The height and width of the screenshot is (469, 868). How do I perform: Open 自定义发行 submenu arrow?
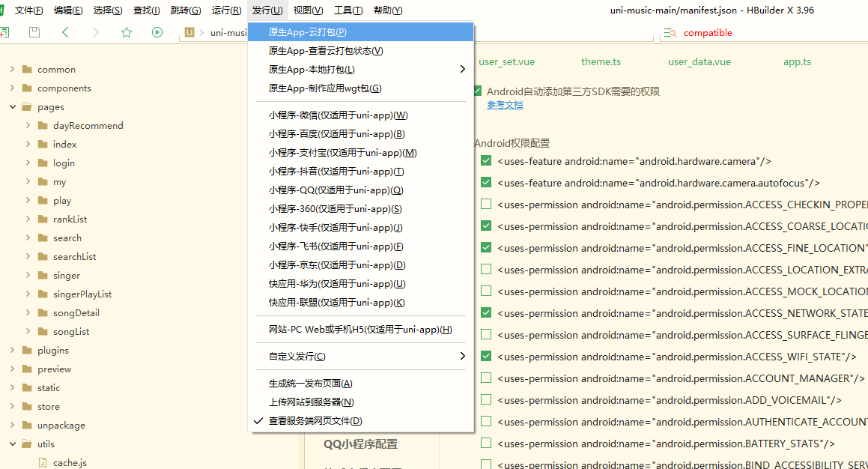[x=462, y=356]
